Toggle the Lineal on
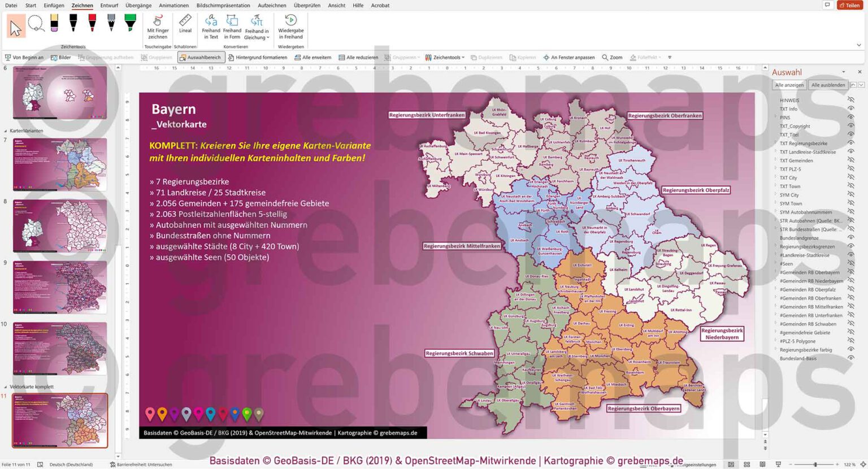The width and height of the screenshot is (868, 469). 185,28
